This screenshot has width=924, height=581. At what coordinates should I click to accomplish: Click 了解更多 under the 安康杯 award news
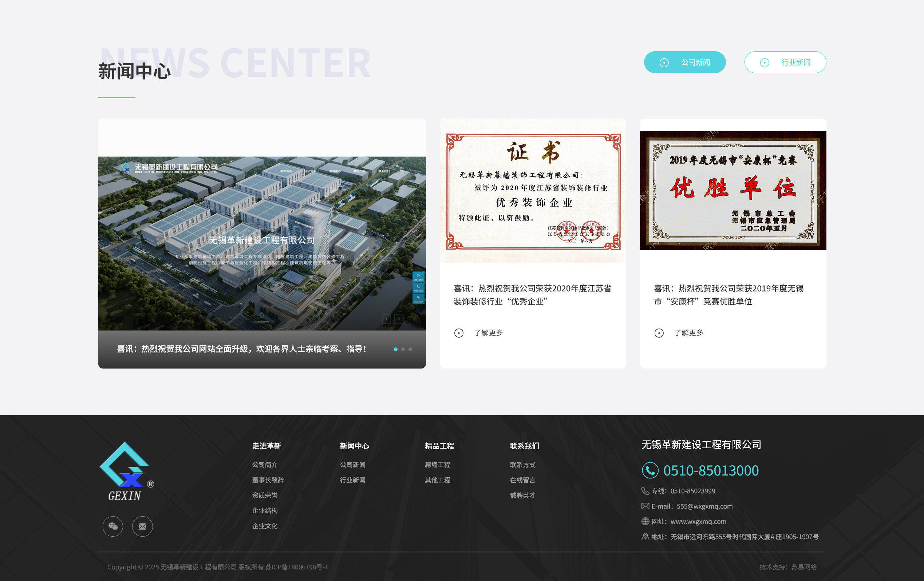click(688, 333)
